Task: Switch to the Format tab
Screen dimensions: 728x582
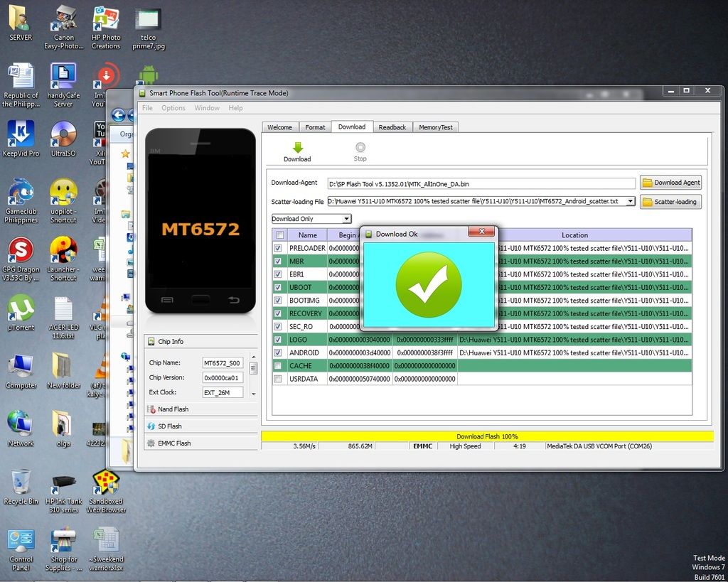Action: click(315, 127)
